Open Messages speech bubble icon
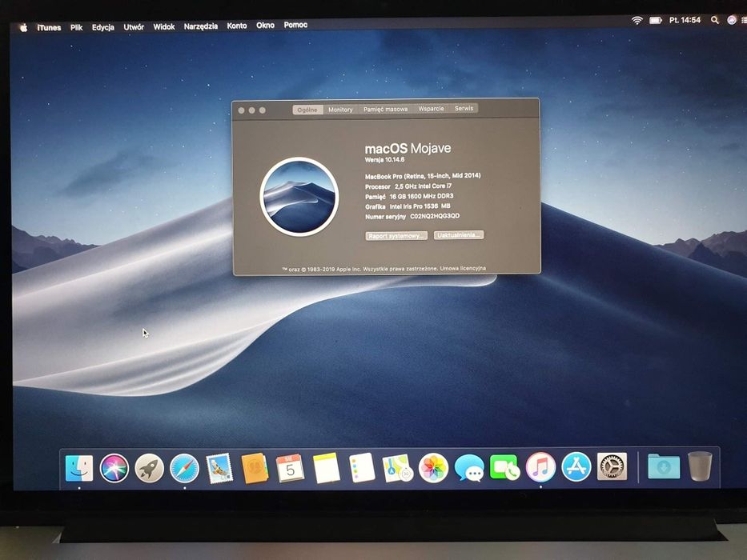The height and width of the screenshot is (560, 747). 469,468
